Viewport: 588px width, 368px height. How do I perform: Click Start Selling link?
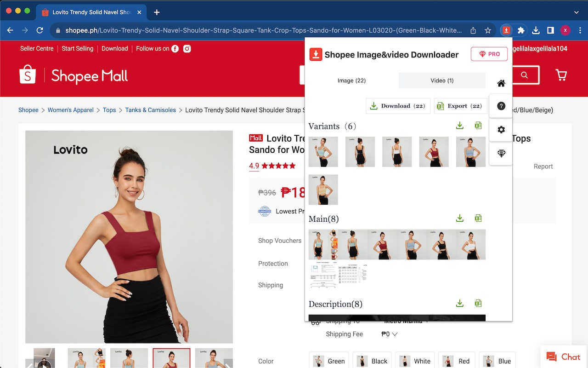tap(77, 48)
